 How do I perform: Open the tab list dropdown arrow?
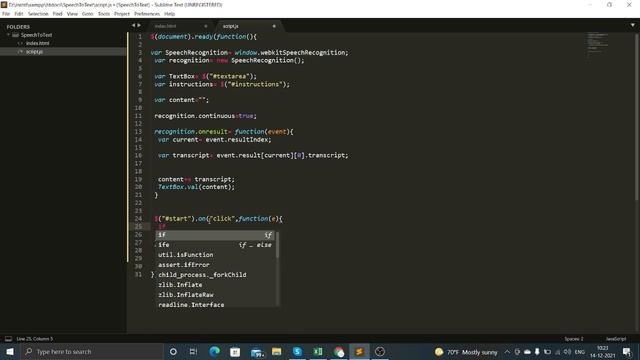(x=633, y=25)
